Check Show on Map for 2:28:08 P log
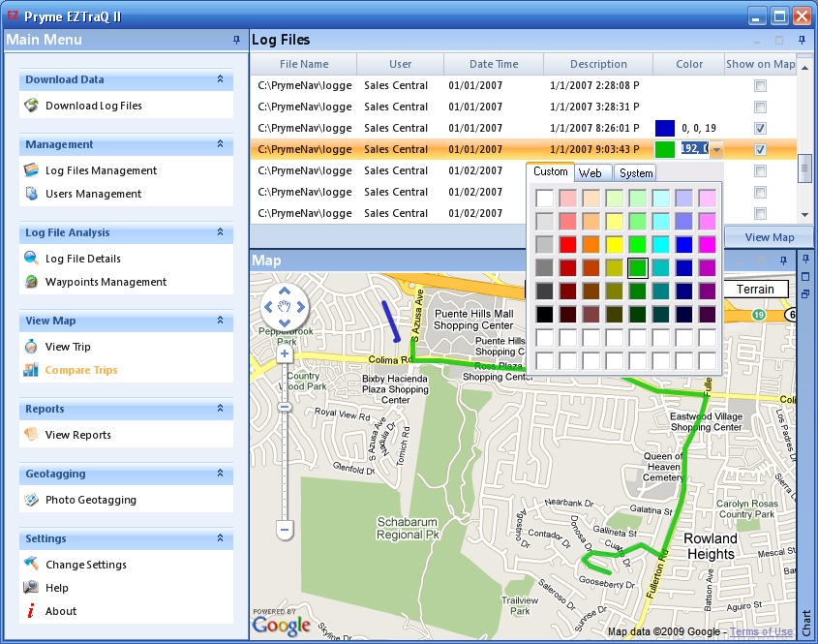This screenshot has height=644, width=818. tap(761, 85)
